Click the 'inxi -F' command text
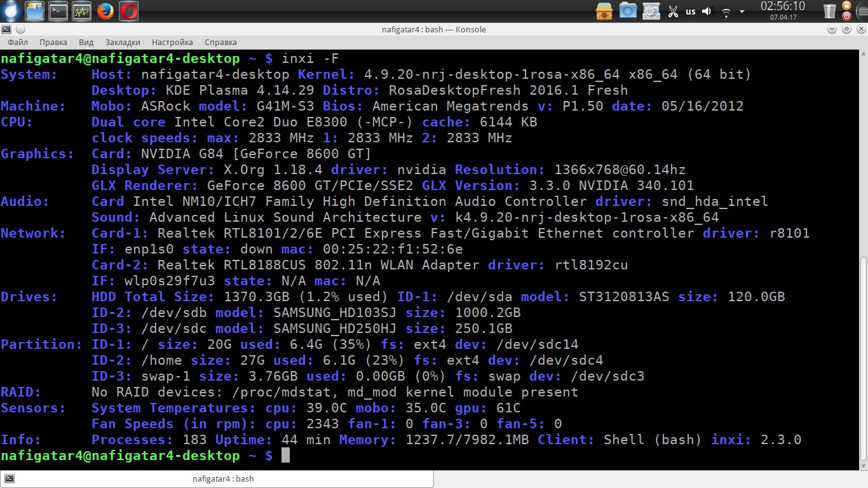The image size is (868, 488). (x=311, y=58)
